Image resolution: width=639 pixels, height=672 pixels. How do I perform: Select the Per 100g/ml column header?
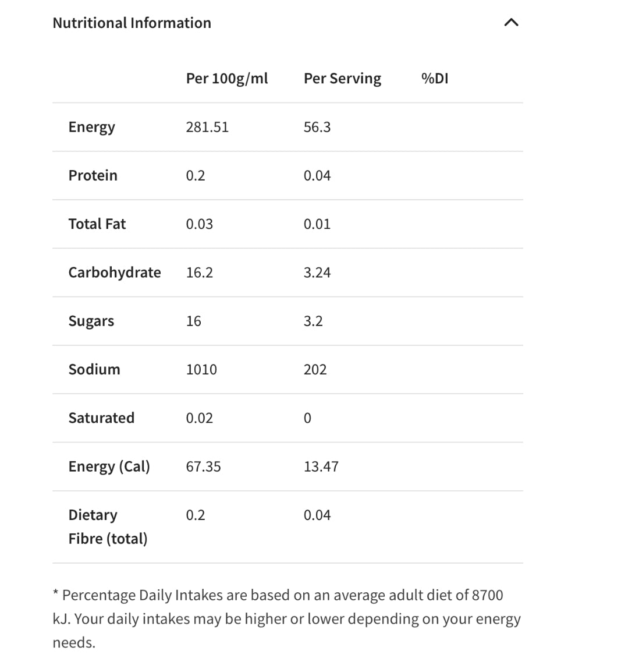pyautogui.click(x=227, y=79)
